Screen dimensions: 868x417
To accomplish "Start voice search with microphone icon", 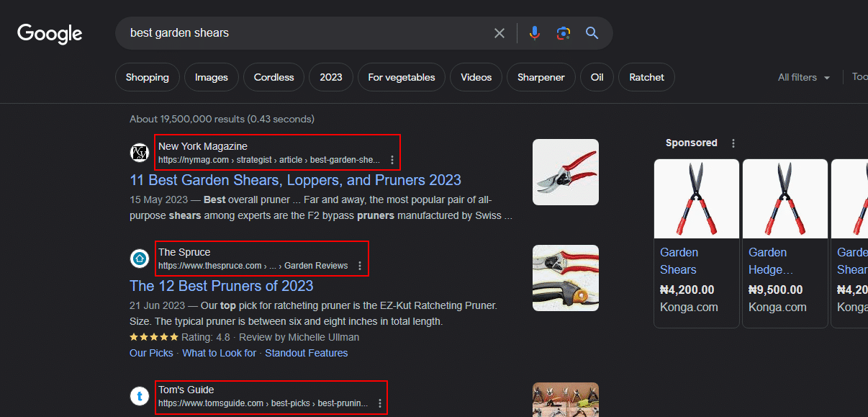I will coord(534,33).
